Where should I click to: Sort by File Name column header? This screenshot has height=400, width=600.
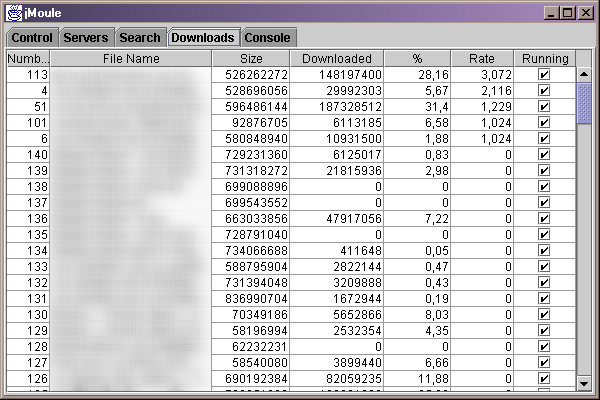[x=131, y=59]
